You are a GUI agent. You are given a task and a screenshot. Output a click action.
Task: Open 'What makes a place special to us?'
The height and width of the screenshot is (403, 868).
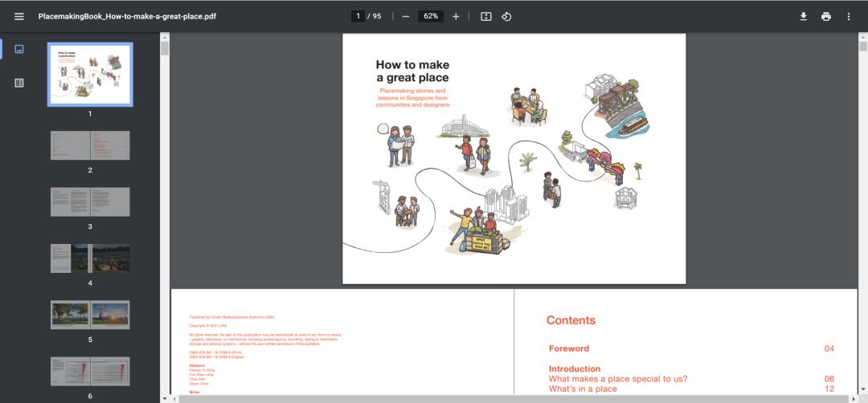(618, 379)
